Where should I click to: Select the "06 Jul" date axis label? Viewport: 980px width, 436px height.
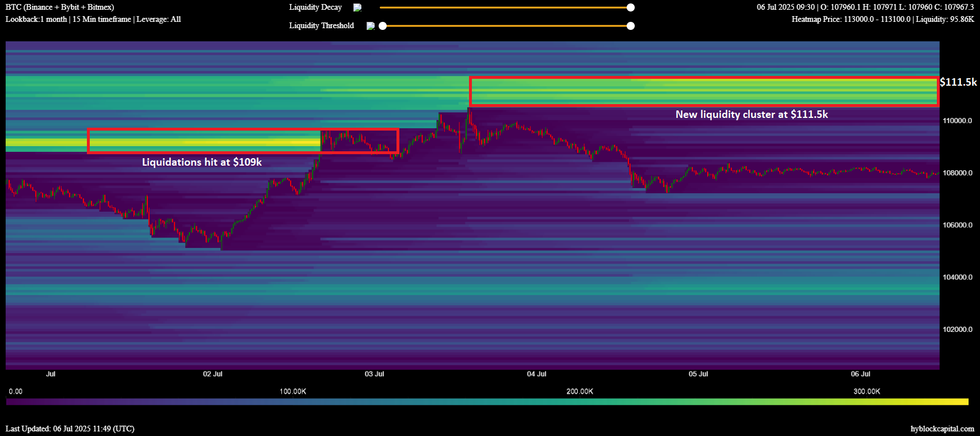[x=860, y=374]
